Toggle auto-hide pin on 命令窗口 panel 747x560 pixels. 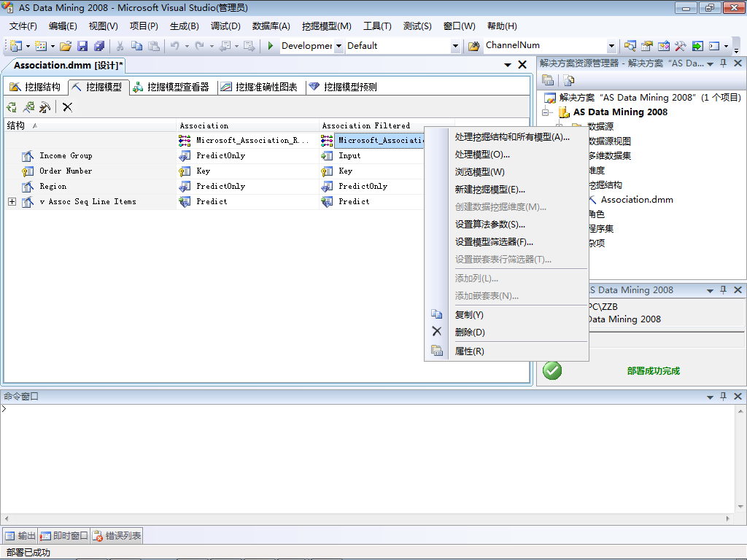click(723, 396)
